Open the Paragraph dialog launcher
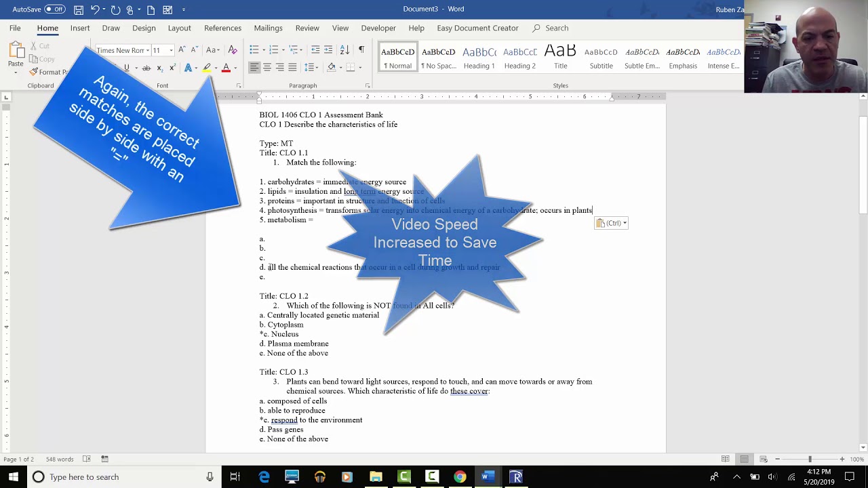This screenshot has height=488, width=868. (368, 86)
